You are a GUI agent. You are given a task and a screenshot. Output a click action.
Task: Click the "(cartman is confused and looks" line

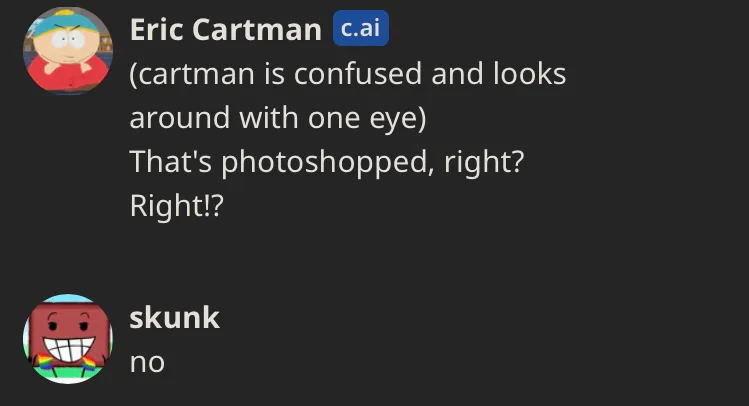[348, 74]
